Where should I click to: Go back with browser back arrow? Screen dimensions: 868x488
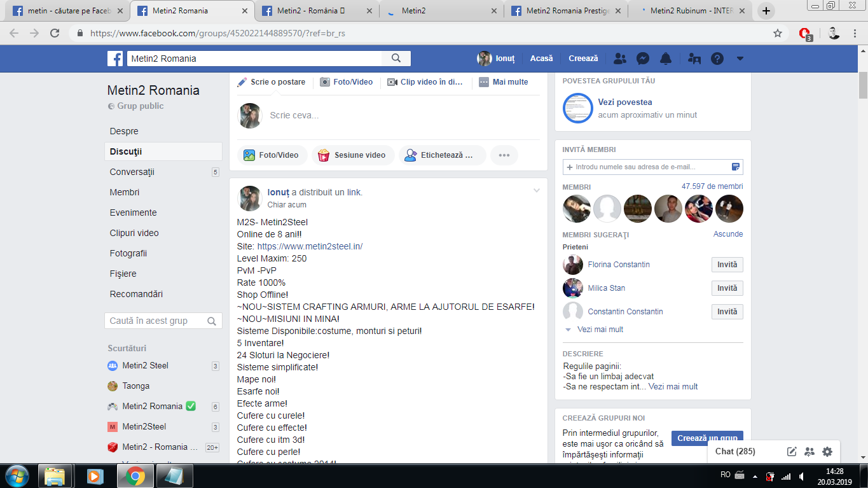(x=14, y=33)
